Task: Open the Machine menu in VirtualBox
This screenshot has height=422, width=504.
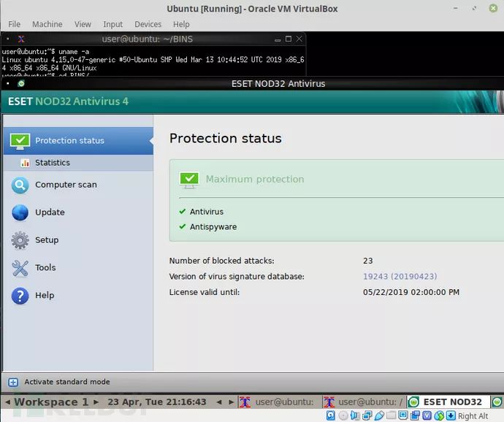Action: point(47,24)
